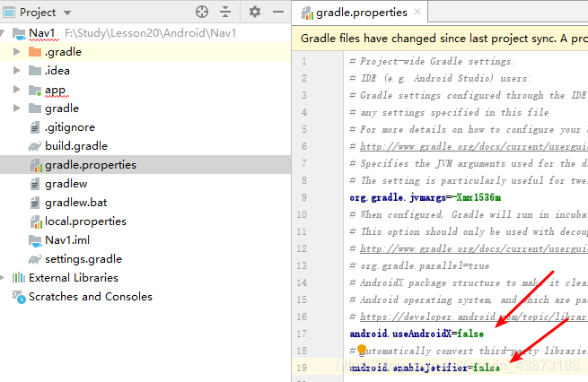Click the gradle.org link on line 6
This screenshot has width=588, height=382.
pyautogui.click(x=474, y=146)
